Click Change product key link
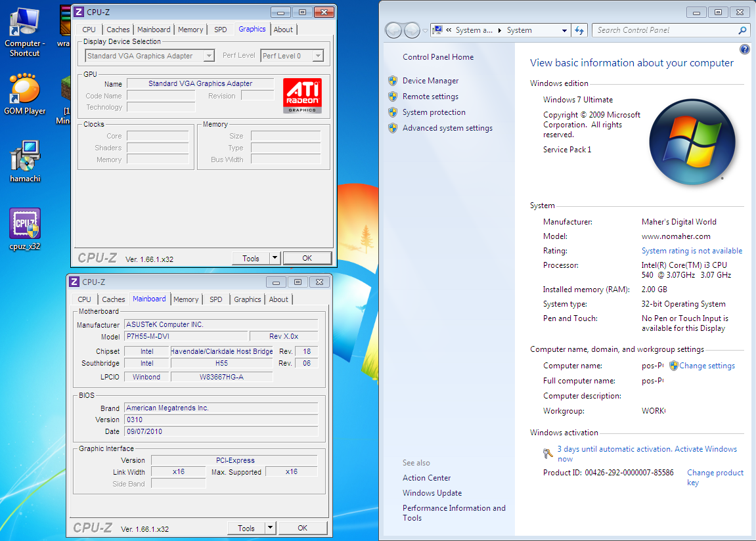 click(715, 477)
